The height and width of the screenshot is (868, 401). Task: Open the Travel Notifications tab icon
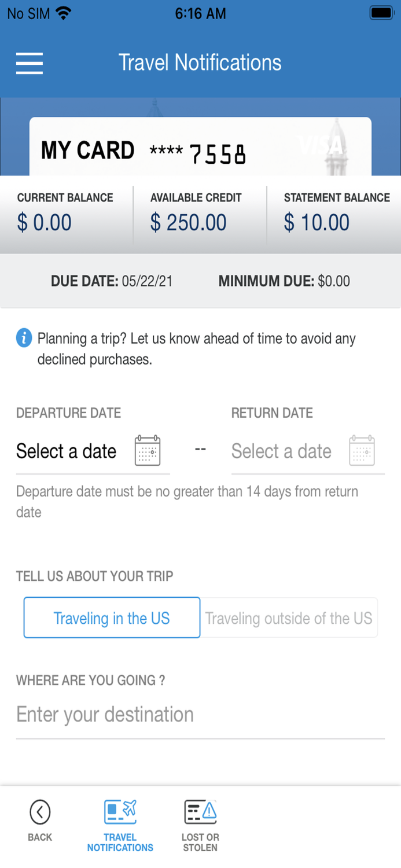(120, 812)
